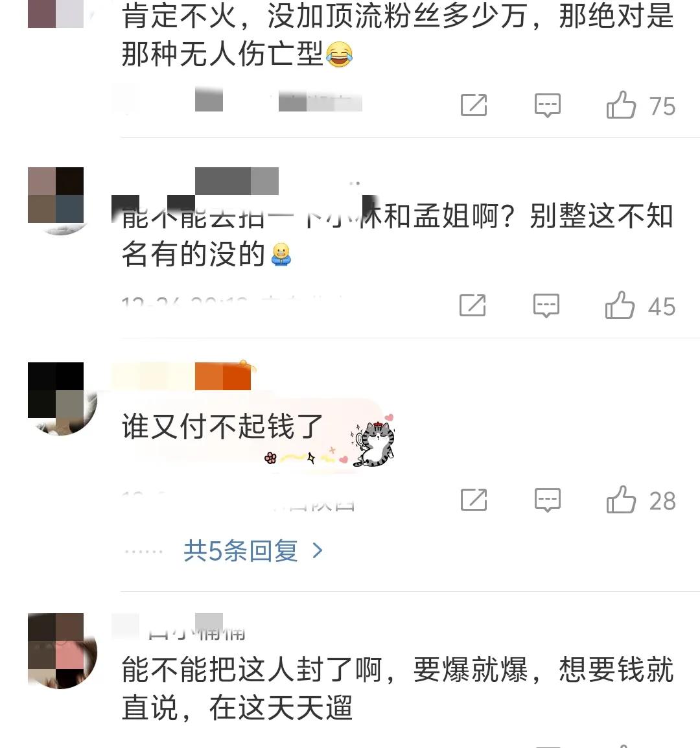
Task: Tap the chevron beside 共5条回复
Action: 318,552
